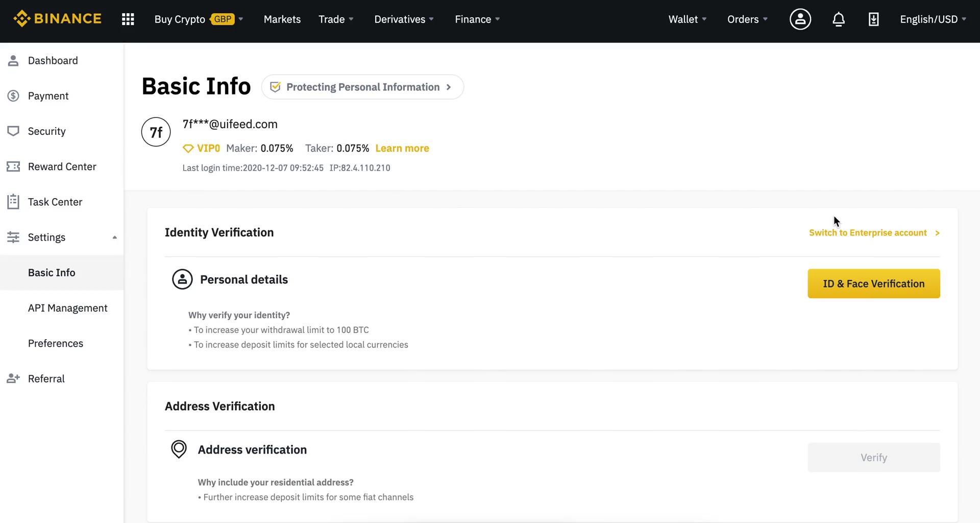The width and height of the screenshot is (980, 523).
Task: Click the shield check icon beside Protecting Personal Information
Action: (x=275, y=87)
